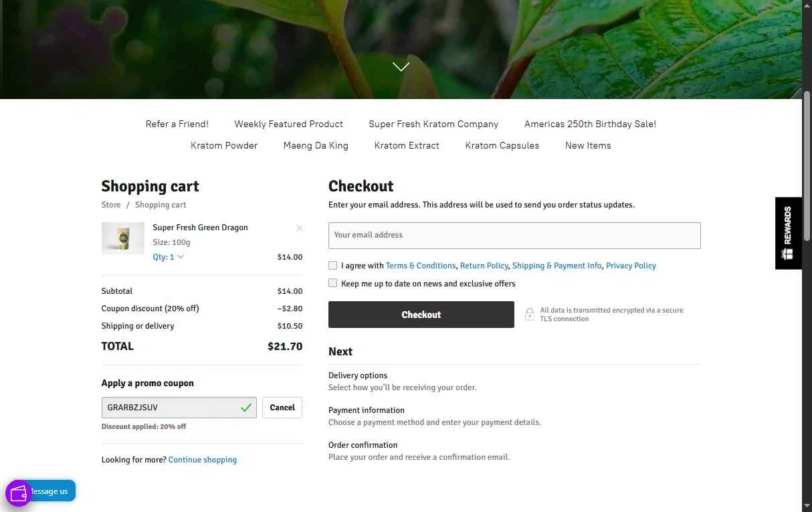Open the Super Fresh Green Dragon thumbnail

point(123,238)
